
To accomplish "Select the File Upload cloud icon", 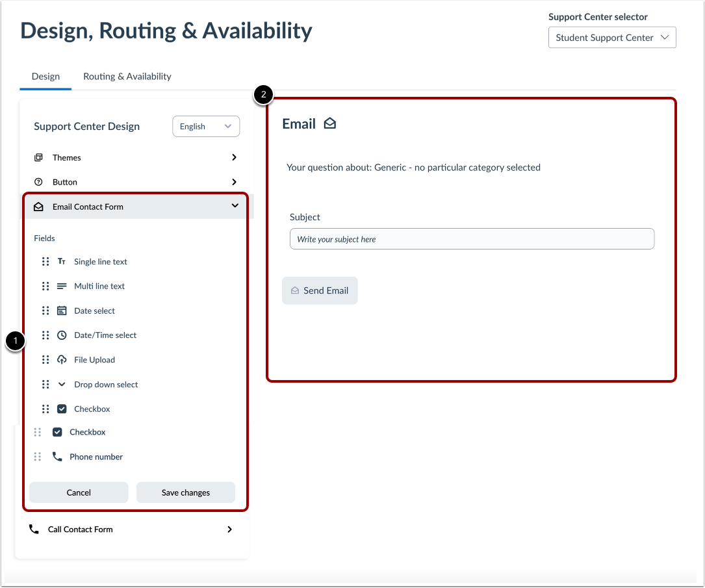I will [61, 359].
